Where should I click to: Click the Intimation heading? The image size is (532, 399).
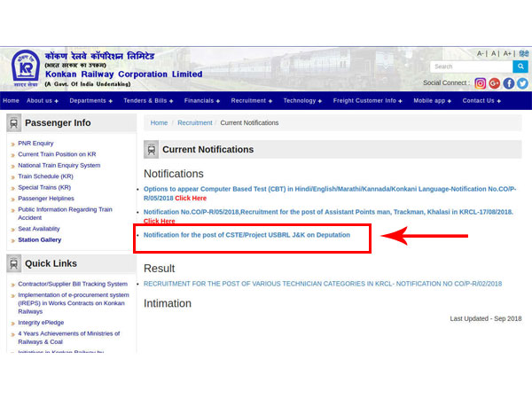[168, 303]
